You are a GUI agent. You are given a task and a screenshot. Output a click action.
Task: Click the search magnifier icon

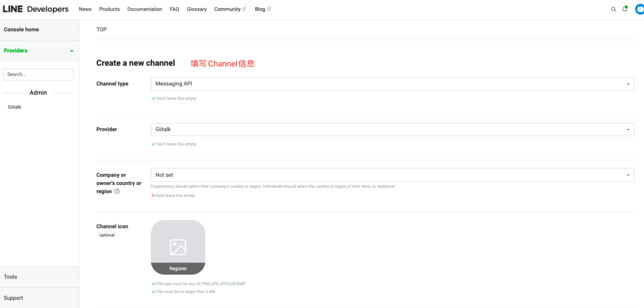tap(613, 9)
